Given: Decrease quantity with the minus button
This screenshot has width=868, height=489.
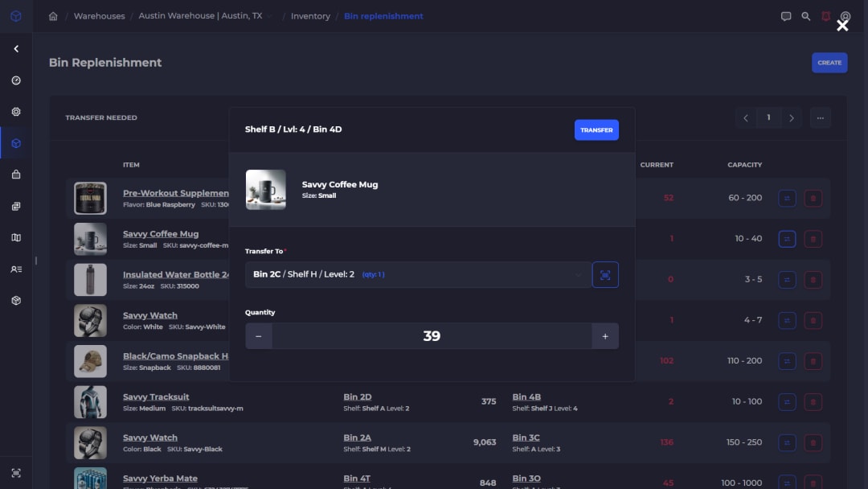Looking at the screenshot, I should tap(259, 336).
